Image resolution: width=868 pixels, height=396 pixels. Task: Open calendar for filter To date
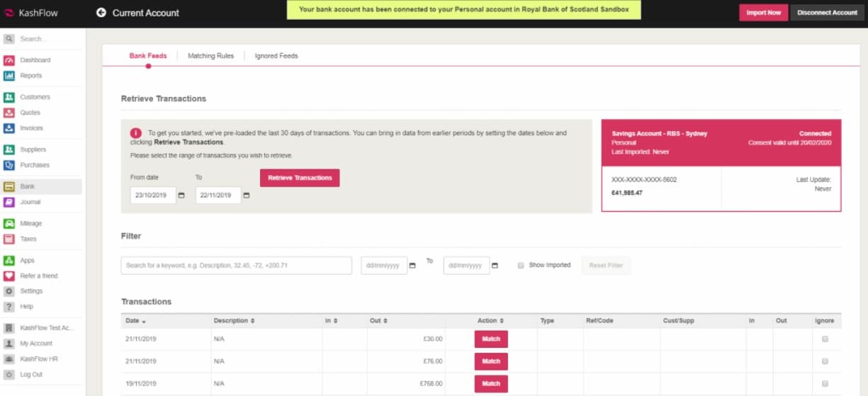(x=495, y=266)
